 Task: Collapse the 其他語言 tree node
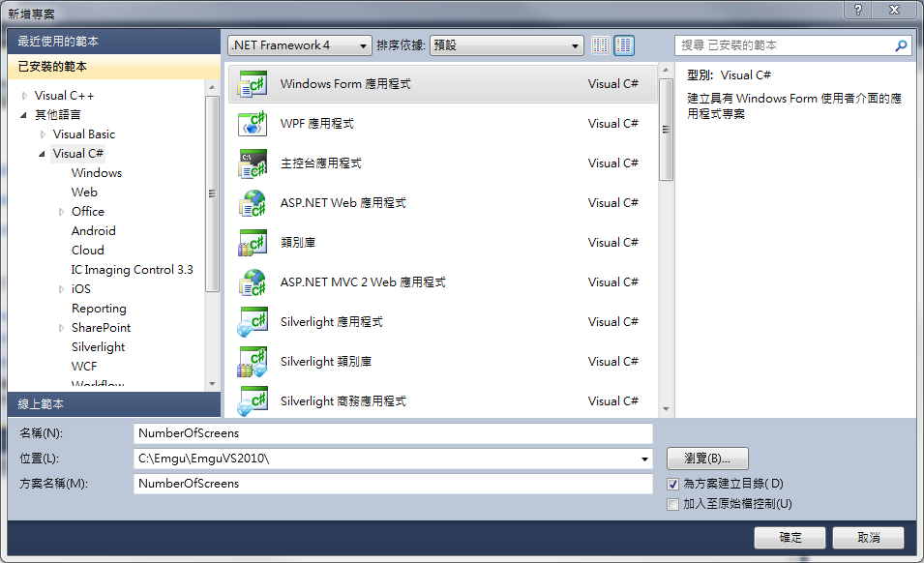coord(23,115)
